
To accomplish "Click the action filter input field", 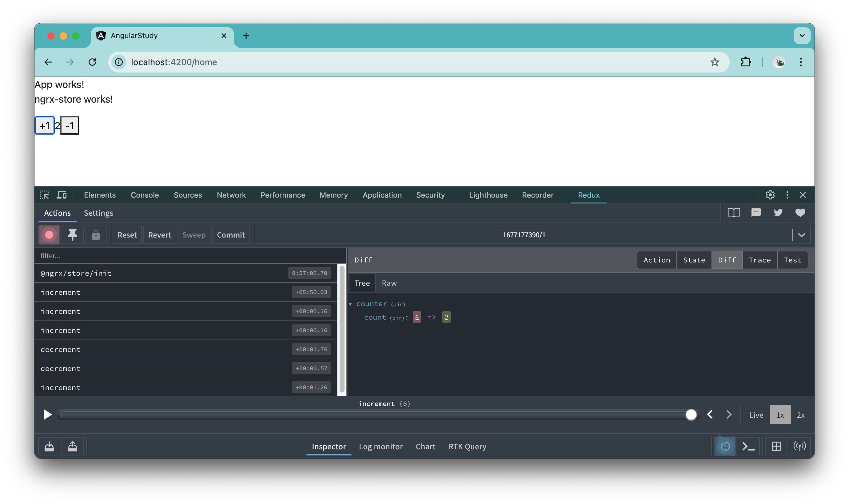I will 136,255.
